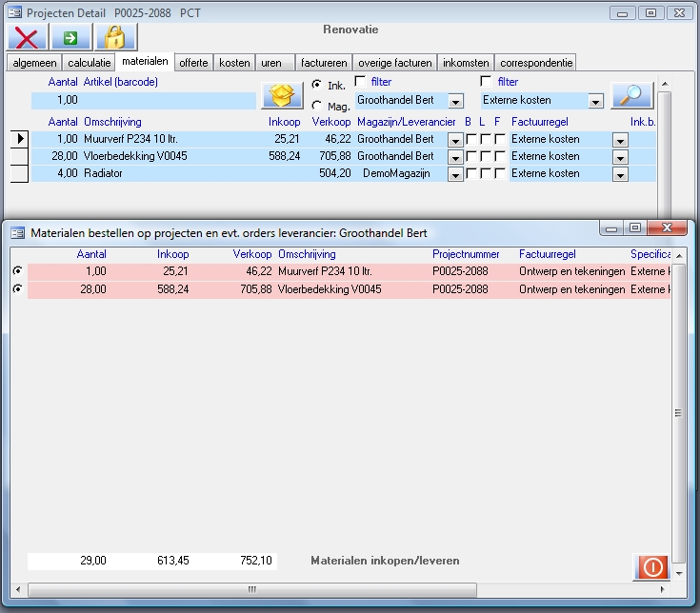
Task: Select the Vloerbedekking V0045 row selector box
Action: point(20,156)
